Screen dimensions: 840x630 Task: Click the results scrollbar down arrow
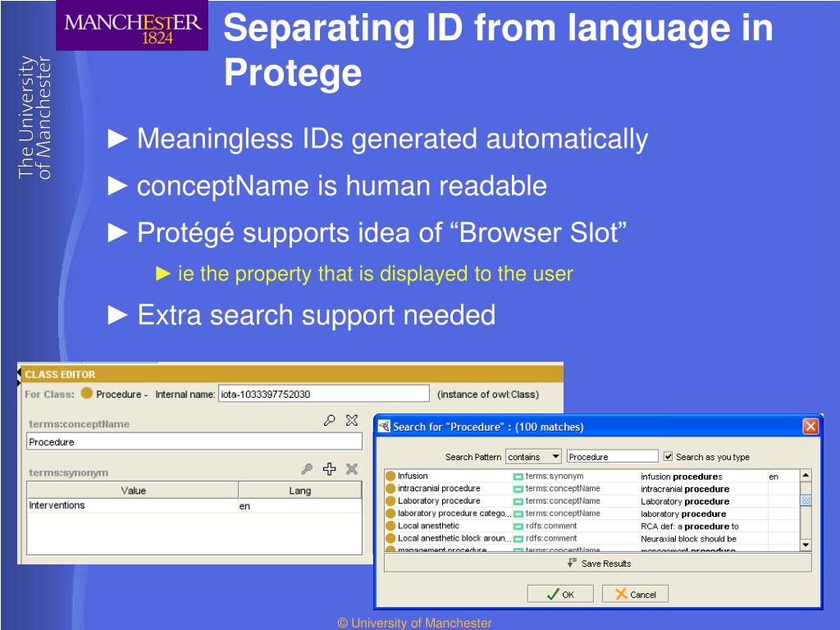click(806, 545)
